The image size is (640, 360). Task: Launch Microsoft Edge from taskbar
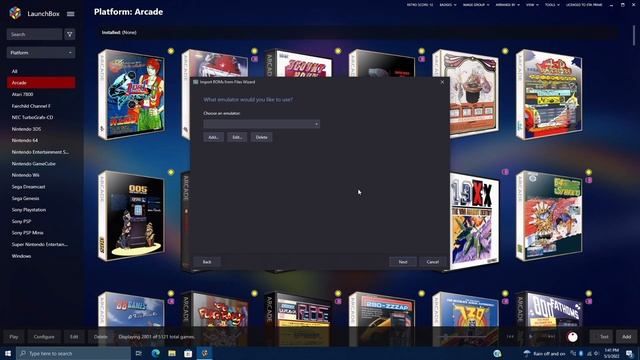pos(156,353)
